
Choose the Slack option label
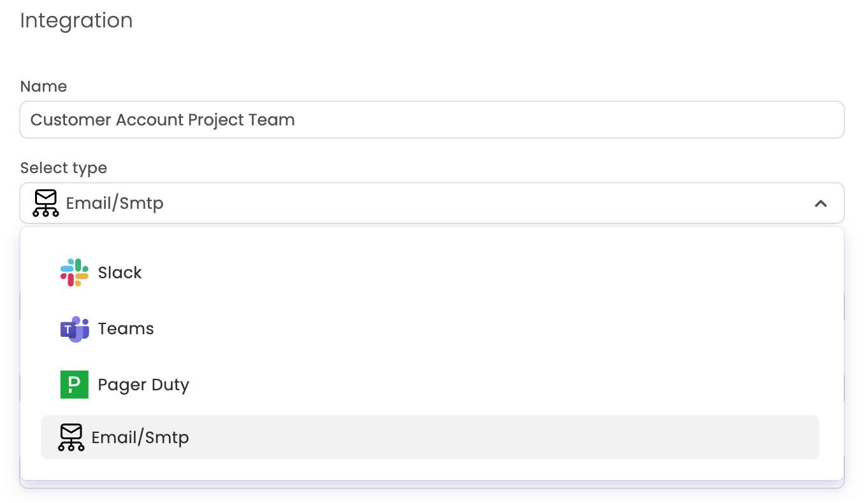(x=120, y=273)
